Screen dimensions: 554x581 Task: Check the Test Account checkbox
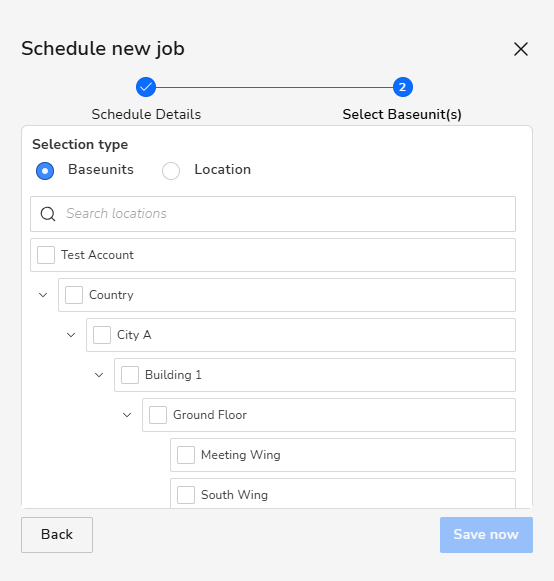pyautogui.click(x=46, y=255)
